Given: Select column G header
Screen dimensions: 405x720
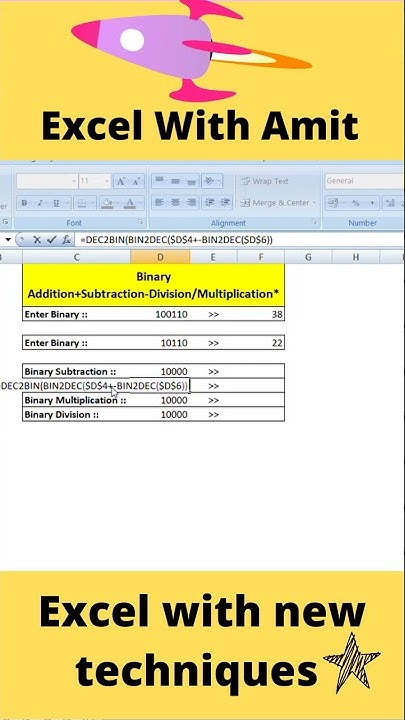Looking at the screenshot, I should click(309, 258).
